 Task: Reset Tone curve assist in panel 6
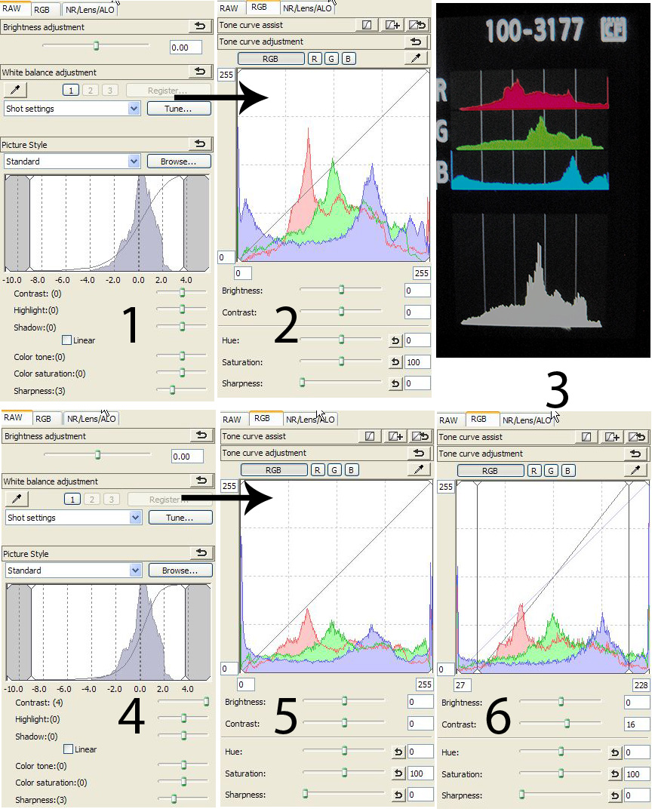[x=637, y=437]
